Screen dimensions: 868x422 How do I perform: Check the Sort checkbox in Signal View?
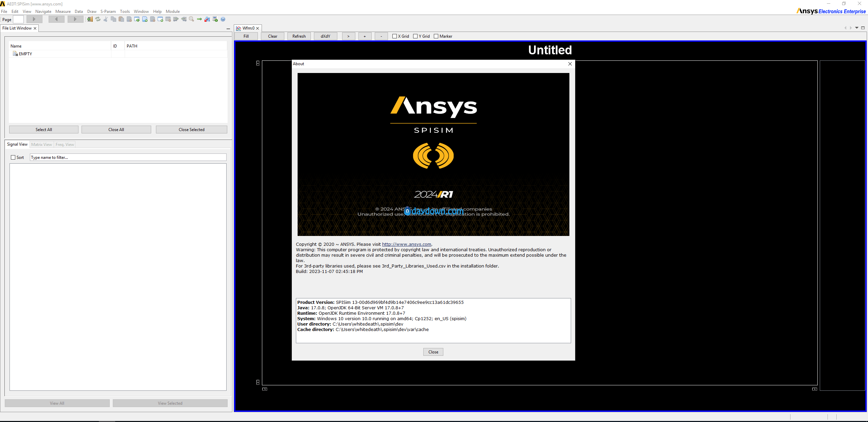[x=13, y=158]
